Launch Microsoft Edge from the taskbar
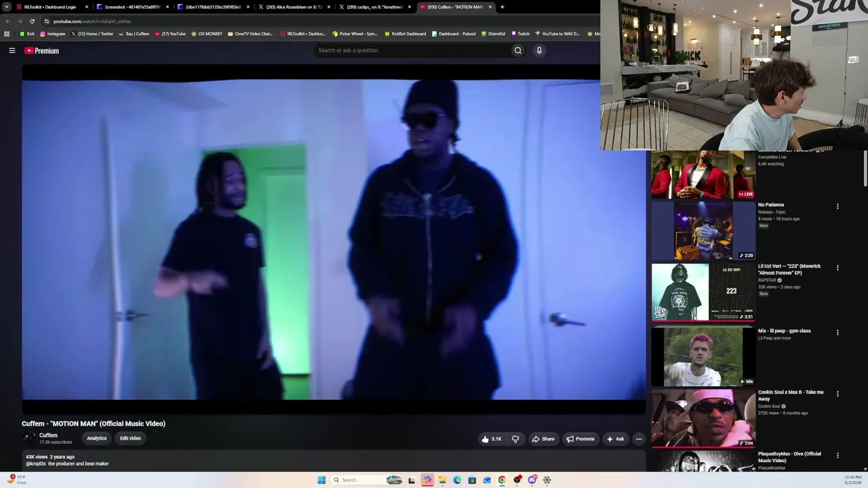The width and height of the screenshot is (868, 488). click(x=457, y=480)
